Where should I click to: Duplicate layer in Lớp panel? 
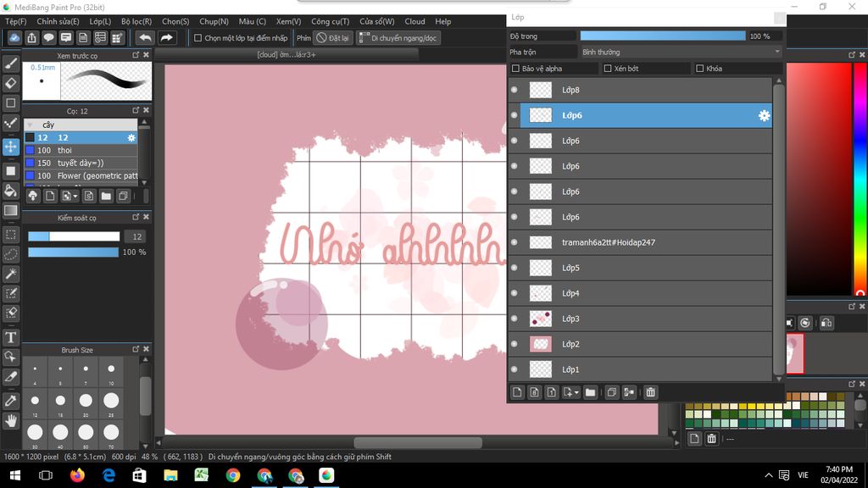click(x=612, y=392)
